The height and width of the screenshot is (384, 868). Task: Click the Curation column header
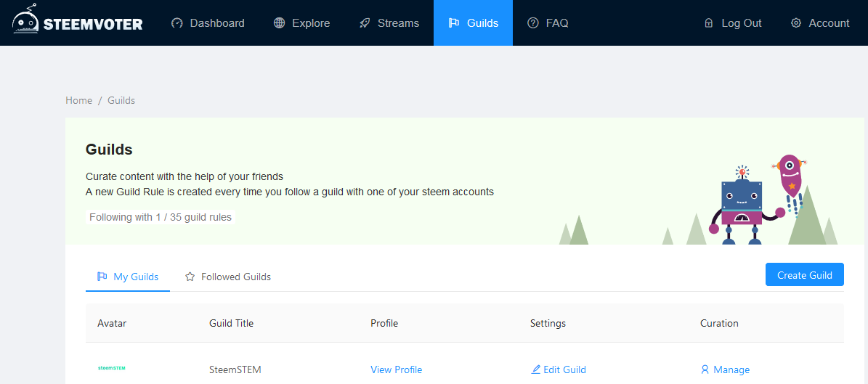(x=719, y=323)
